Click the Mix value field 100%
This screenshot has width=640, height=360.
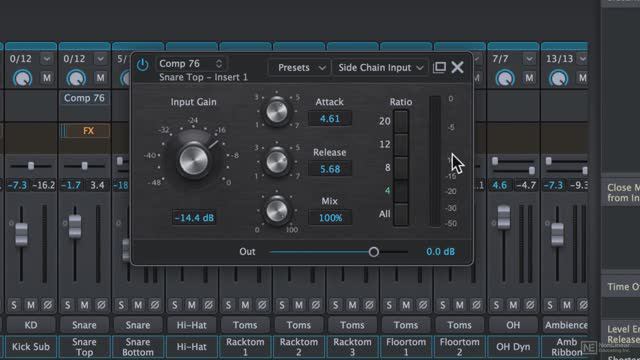[330, 218]
